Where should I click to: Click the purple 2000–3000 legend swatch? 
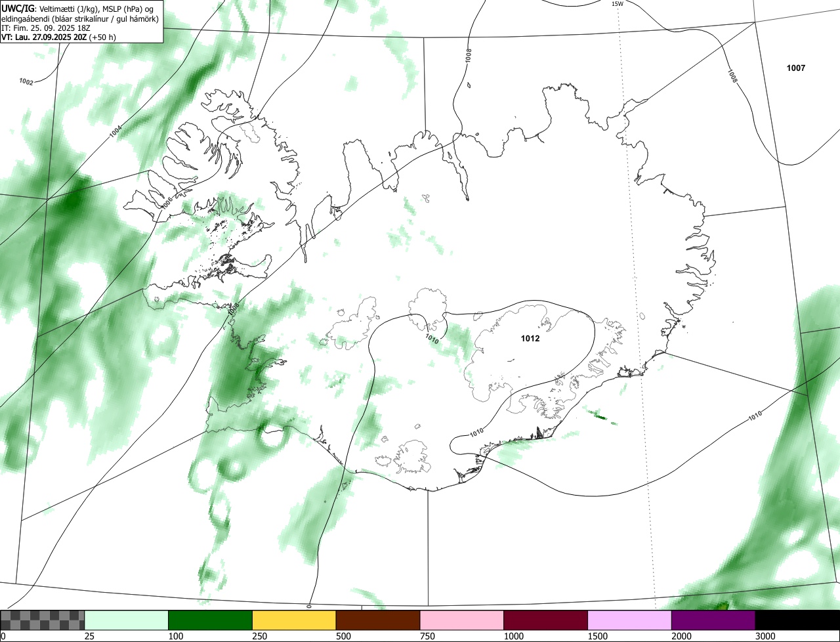[x=713, y=620]
